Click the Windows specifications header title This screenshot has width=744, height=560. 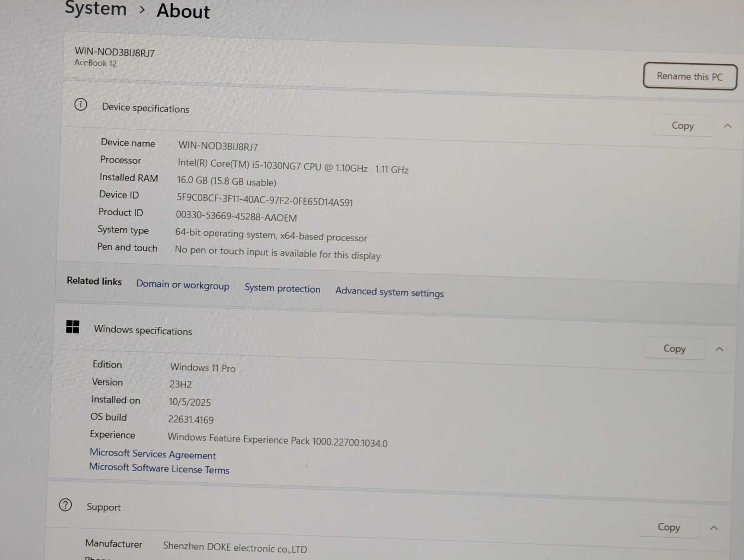click(143, 330)
